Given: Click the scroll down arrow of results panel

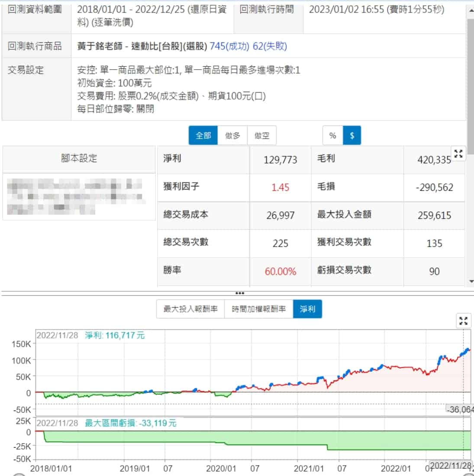Looking at the screenshot, I should (x=471, y=282).
